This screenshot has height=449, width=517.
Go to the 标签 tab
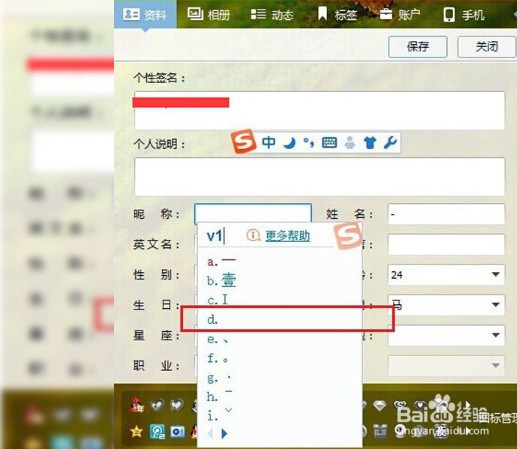point(337,14)
